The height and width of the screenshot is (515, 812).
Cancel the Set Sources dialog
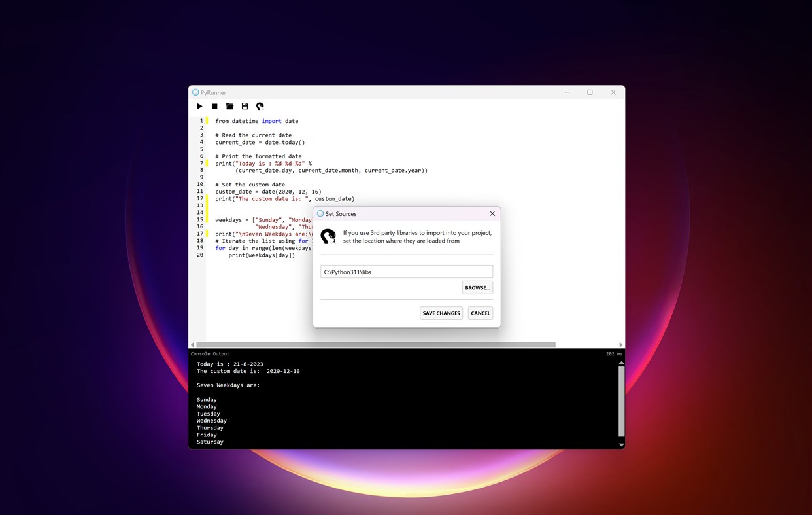point(481,313)
